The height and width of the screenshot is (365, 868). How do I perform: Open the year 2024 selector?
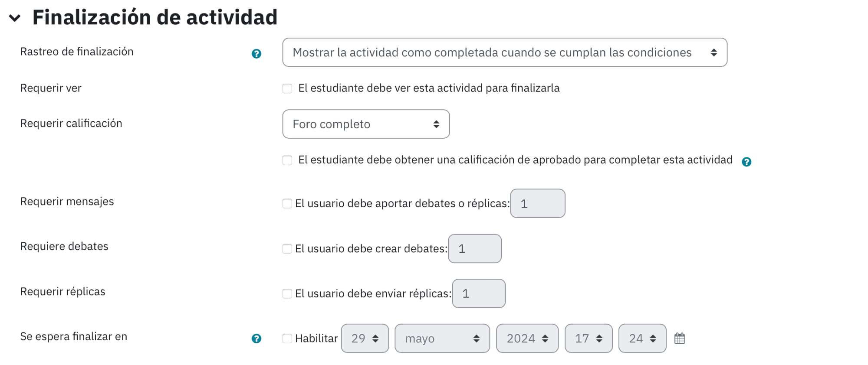[x=527, y=338]
